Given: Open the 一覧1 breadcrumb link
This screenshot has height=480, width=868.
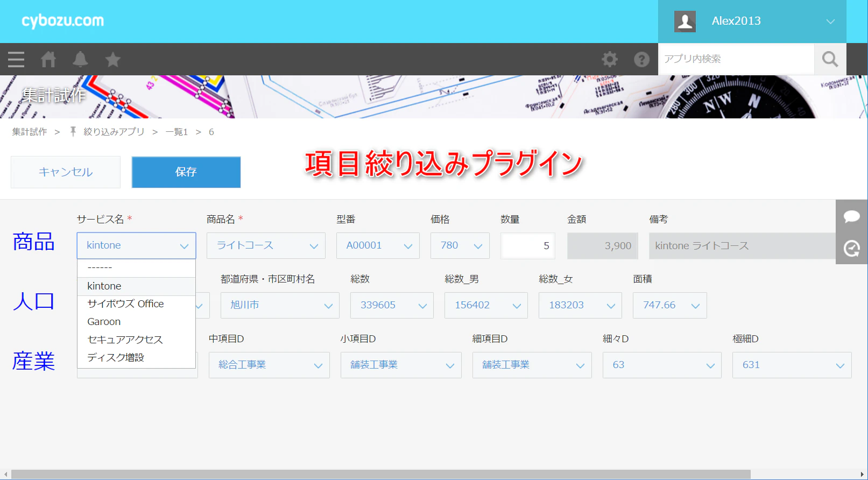Looking at the screenshot, I should 177,132.
